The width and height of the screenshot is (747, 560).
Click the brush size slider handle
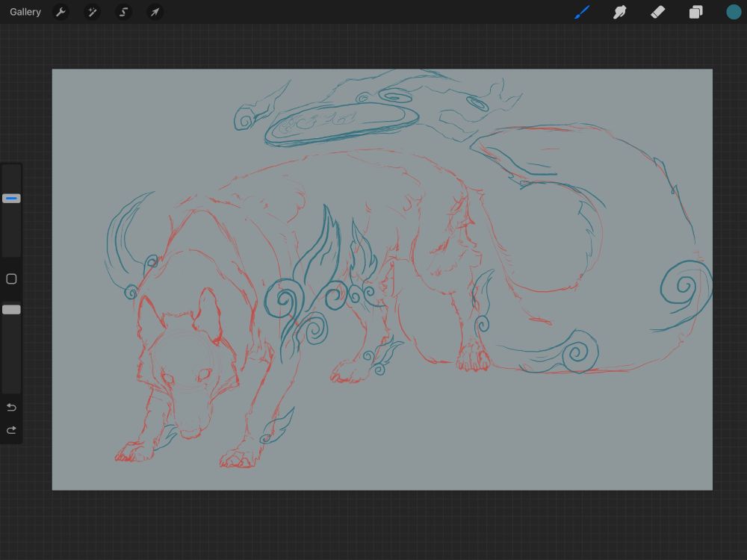pos(11,198)
